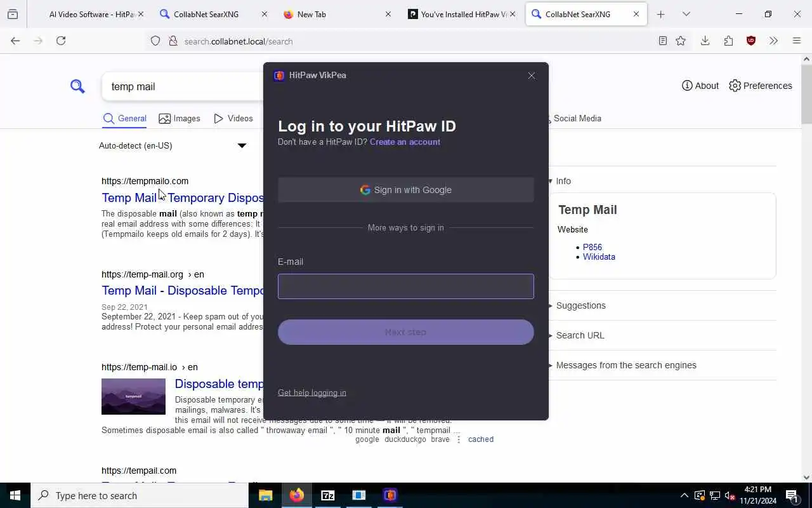The width and height of the screenshot is (812, 508).
Task: Expand the Search URL section
Action: pyautogui.click(x=577, y=335)
